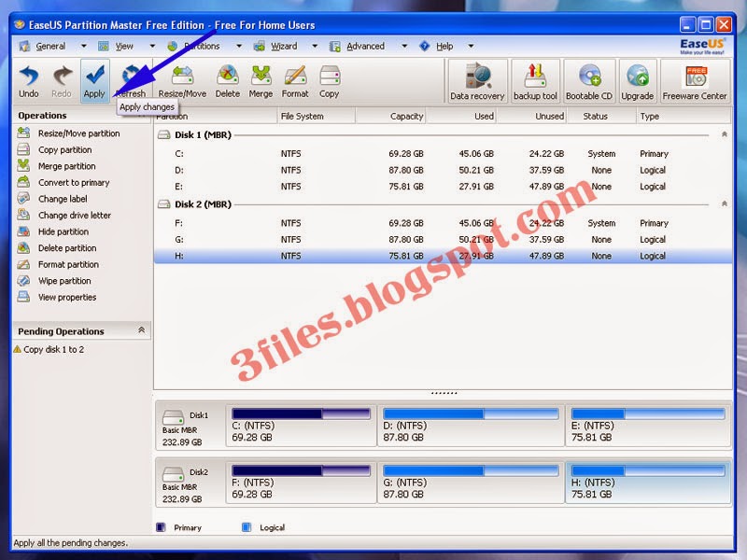The image size is (747, 560).
Task: Open the Freeware Center
Action: pos(695,81)
